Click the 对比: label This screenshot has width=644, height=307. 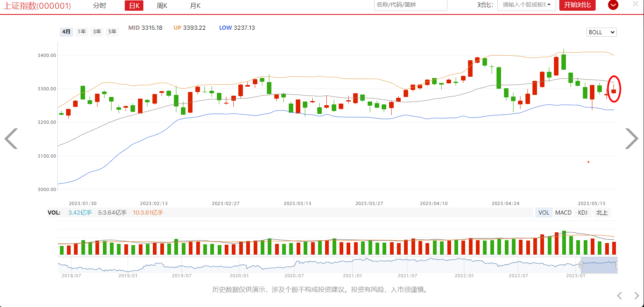point(485,5)
